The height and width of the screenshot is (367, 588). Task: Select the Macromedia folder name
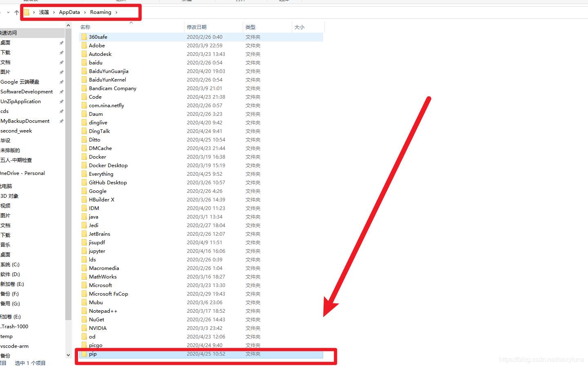(x=104, y=268)
